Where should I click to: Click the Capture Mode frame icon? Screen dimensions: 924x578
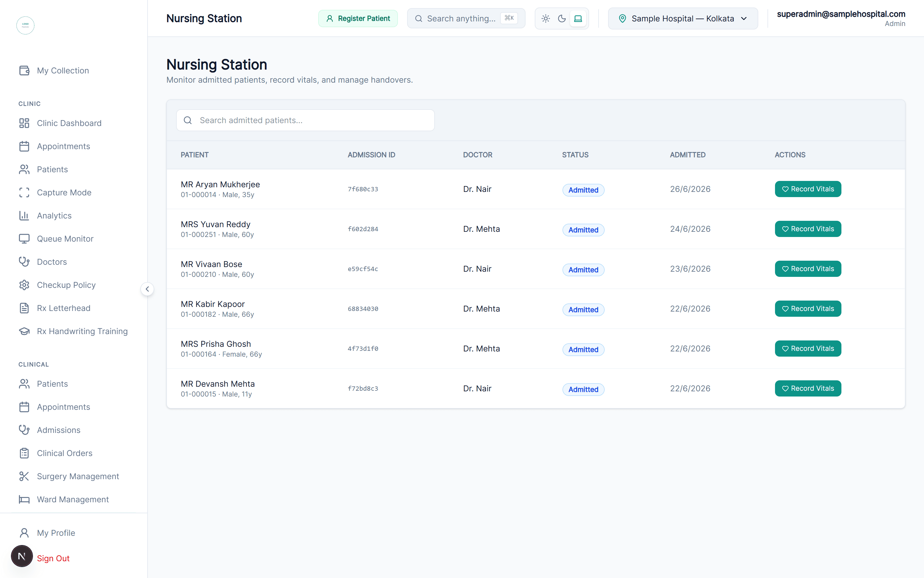[24, 193]
